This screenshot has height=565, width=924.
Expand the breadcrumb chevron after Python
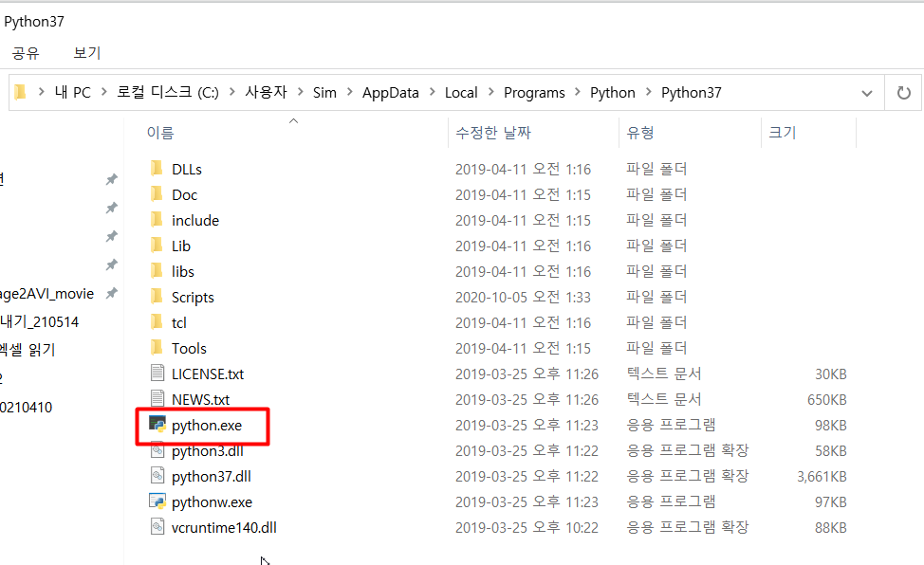click(x=650, y=92)
